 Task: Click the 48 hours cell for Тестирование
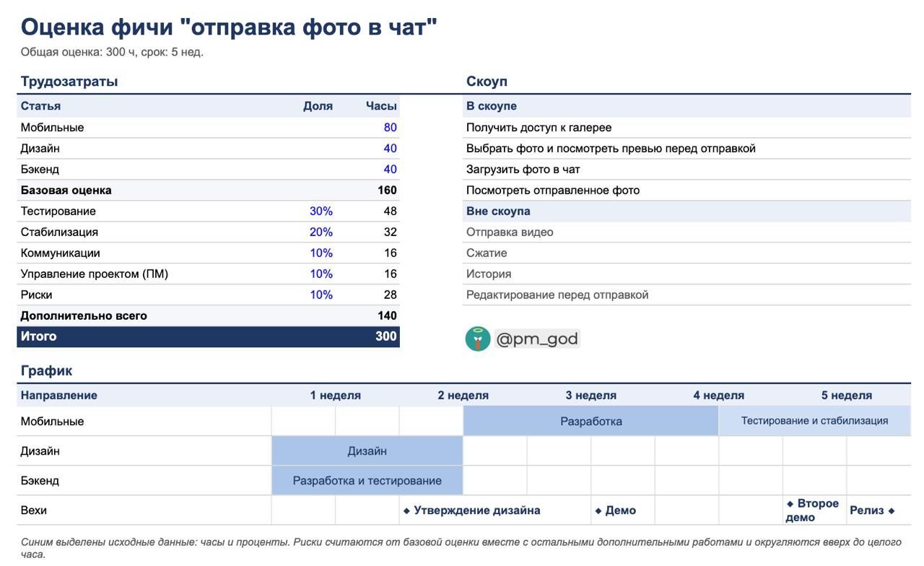pyautogui.click(x=390, y=212)
